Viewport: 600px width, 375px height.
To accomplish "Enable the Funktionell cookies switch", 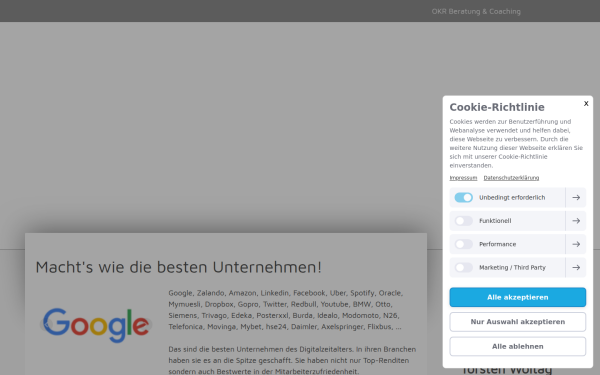I will pyautogui.click(x=463, y=221).
